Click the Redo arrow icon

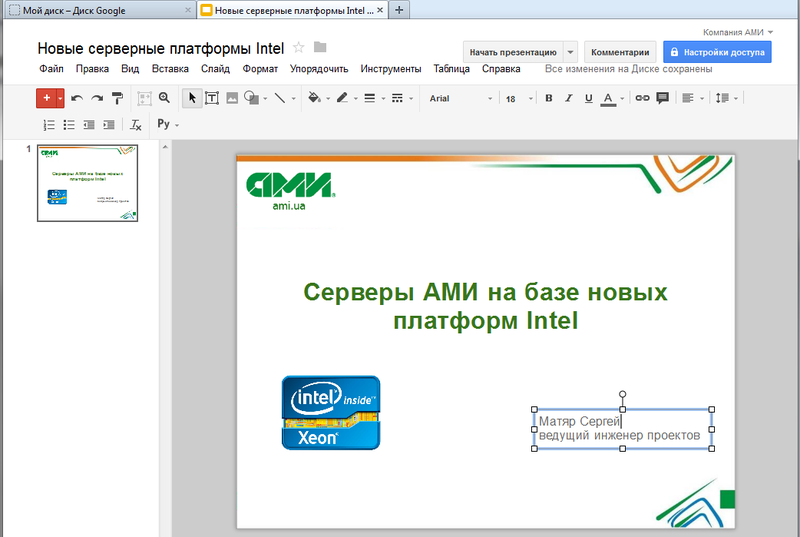pos(97,98)
